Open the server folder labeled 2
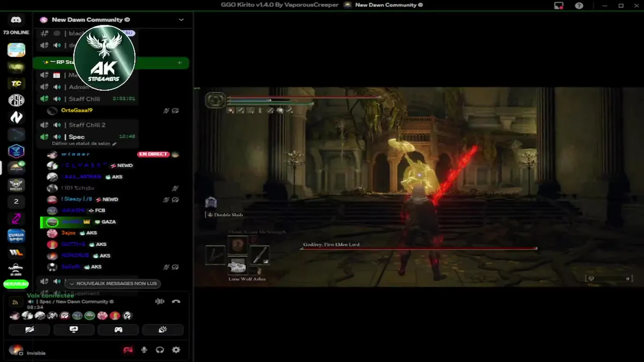Viewport: 644px width, 362px height. click(16, 201)
